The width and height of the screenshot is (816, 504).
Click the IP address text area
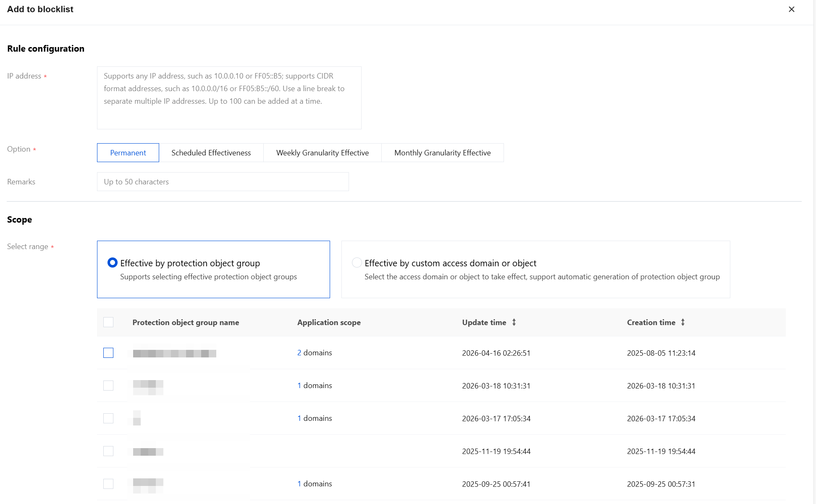229,97
